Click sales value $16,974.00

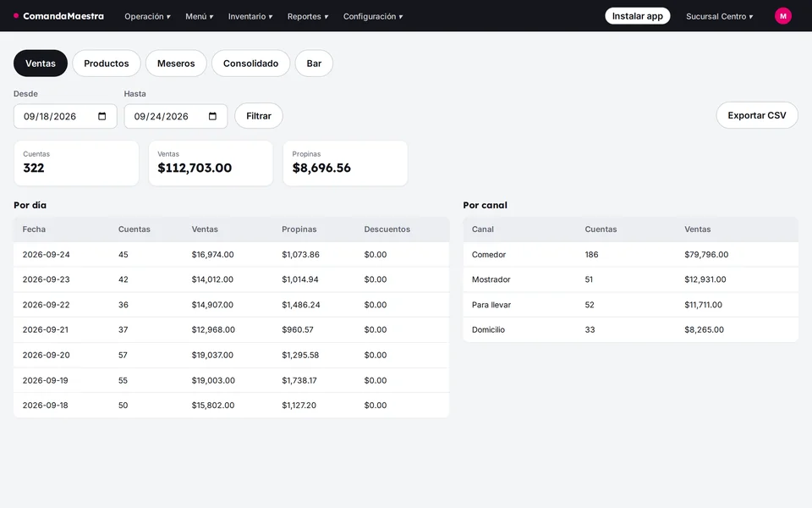212,255
